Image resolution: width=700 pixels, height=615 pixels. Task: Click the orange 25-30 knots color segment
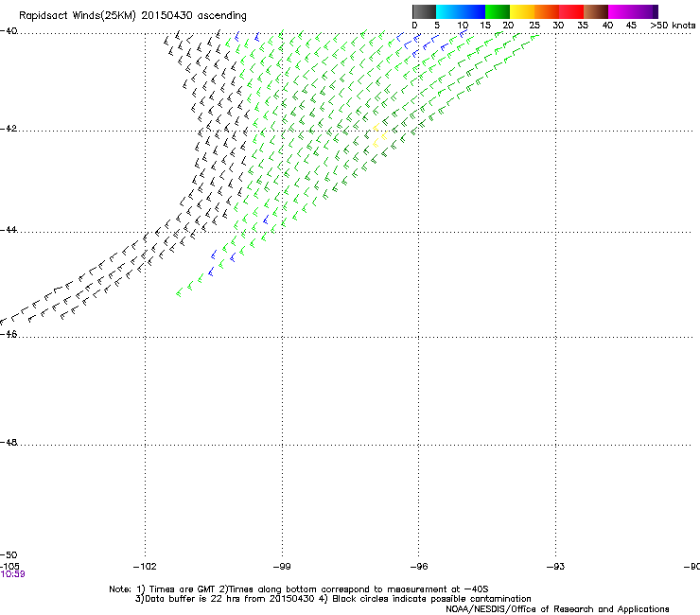pyautogui.click(x=547, y=11)
